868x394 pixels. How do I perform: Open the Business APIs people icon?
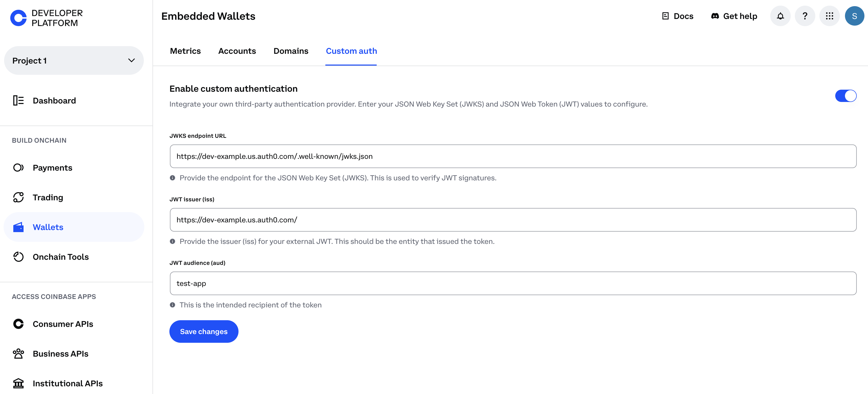18,354
